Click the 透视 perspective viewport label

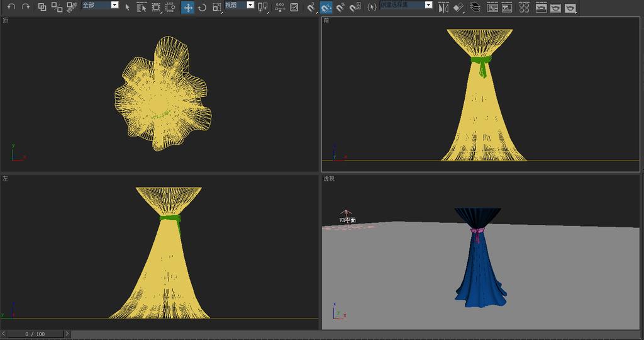[328, 178]
